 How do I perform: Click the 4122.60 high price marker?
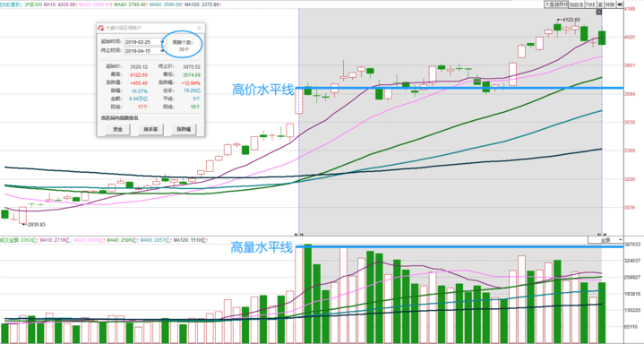click(571, 20)
